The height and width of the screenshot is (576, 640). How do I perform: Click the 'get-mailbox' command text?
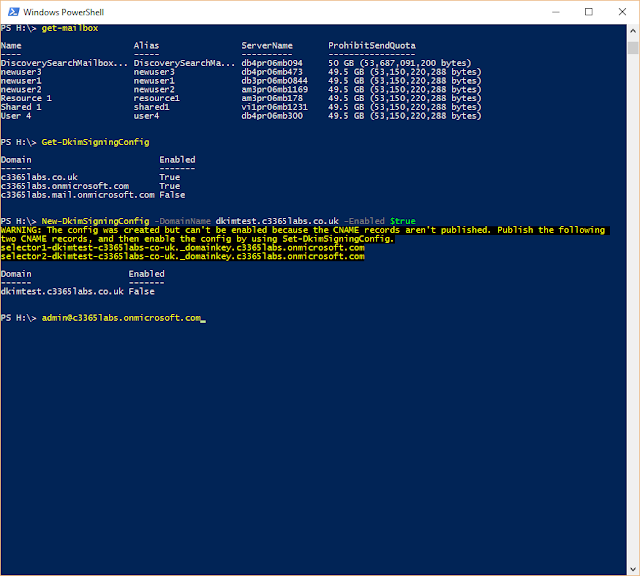70,28
